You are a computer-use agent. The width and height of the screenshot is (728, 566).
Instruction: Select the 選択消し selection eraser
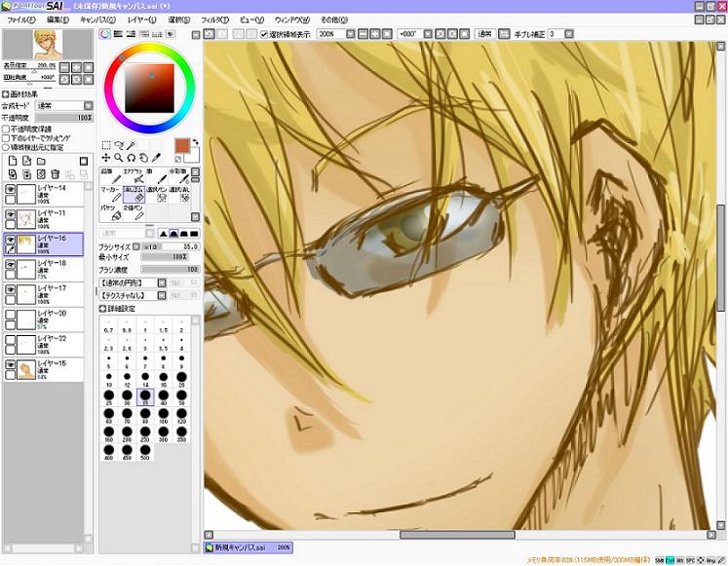point(179,195)
